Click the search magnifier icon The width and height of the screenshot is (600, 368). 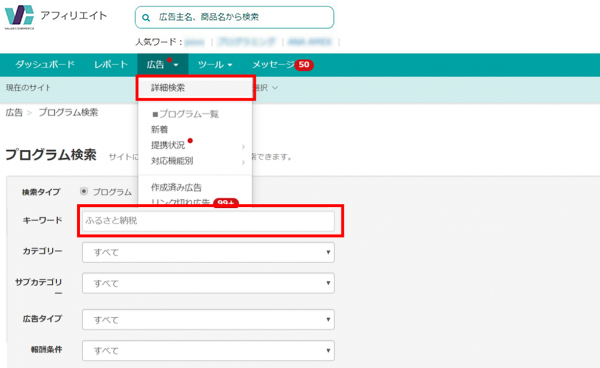coord(146,18)
